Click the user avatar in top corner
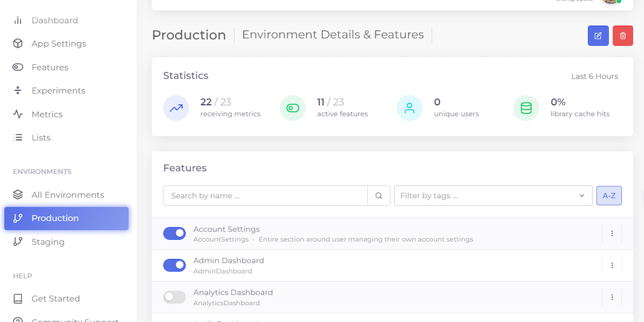 (x=610, y=1)
